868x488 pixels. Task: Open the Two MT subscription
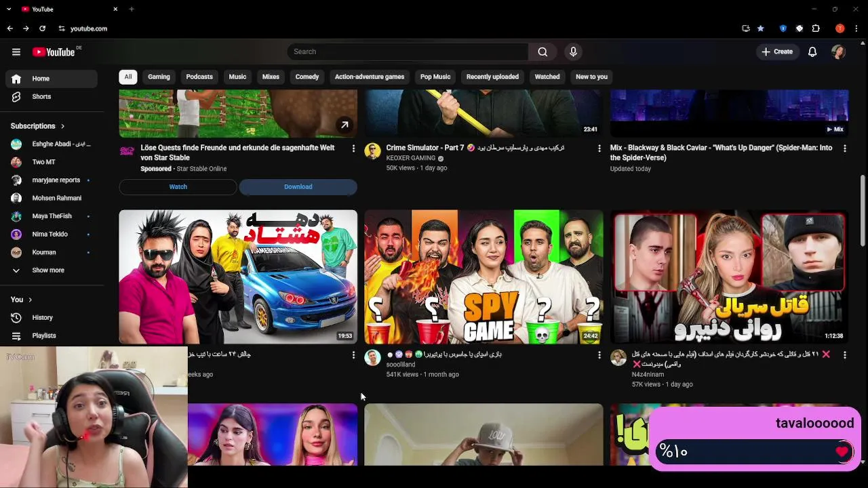click(51, 162)
